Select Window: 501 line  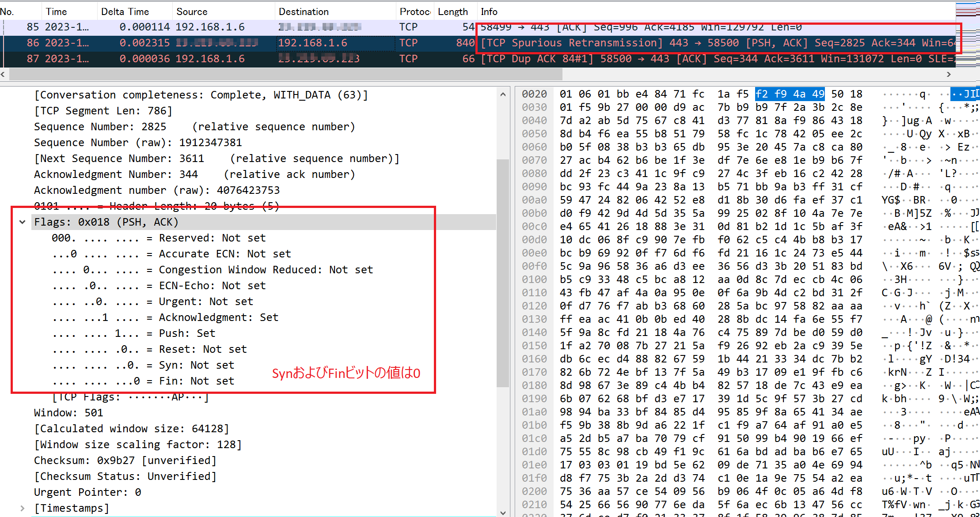tap(68, 413)
